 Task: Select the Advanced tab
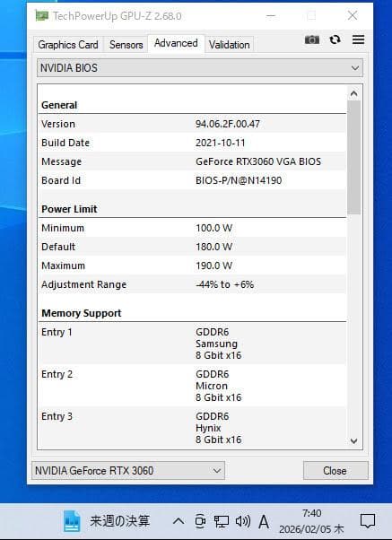click(x=176, y=43)
